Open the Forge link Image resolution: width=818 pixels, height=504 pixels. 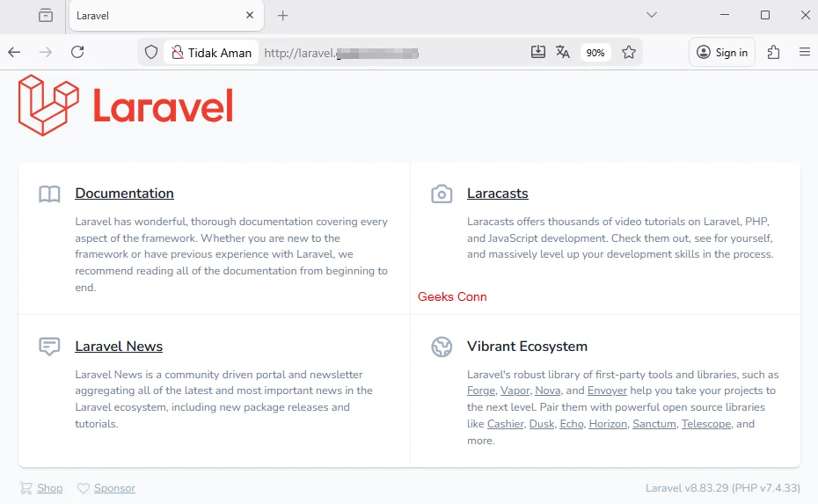click(481, 391)
